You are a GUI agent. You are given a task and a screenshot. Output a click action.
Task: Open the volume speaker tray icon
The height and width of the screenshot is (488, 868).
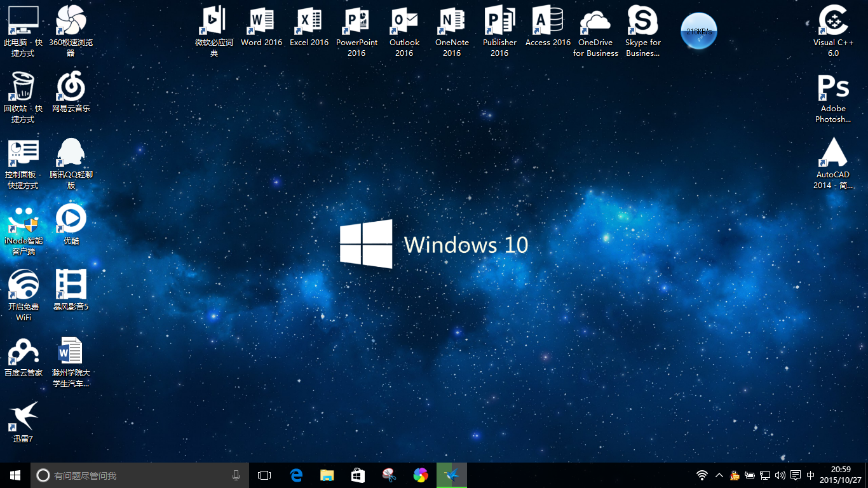(780, 475)
